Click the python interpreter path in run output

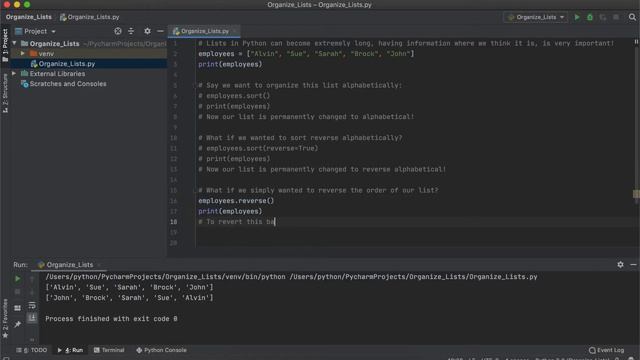point(165,277)
